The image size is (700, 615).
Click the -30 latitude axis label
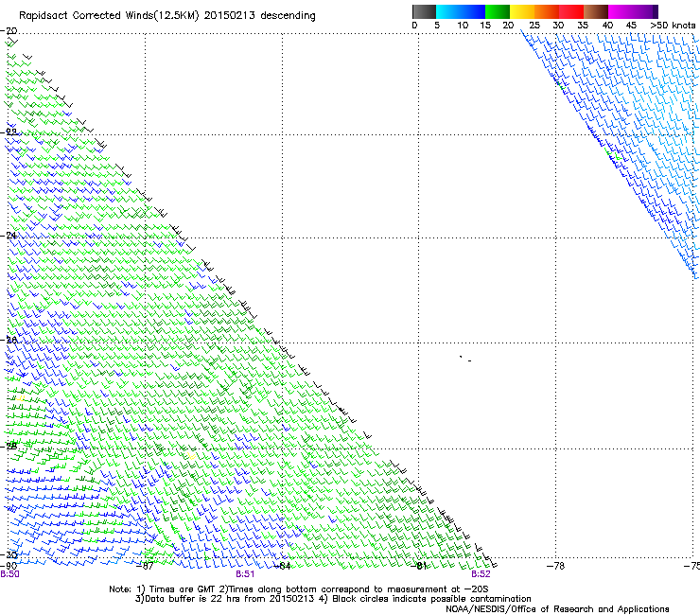[9, 554]
